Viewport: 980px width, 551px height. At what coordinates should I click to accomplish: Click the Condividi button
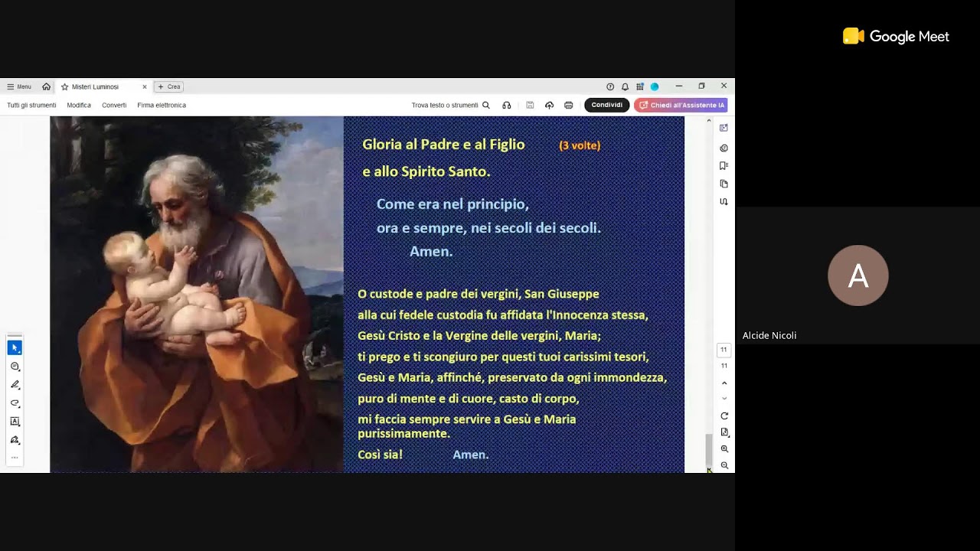(x=607, y=105)
